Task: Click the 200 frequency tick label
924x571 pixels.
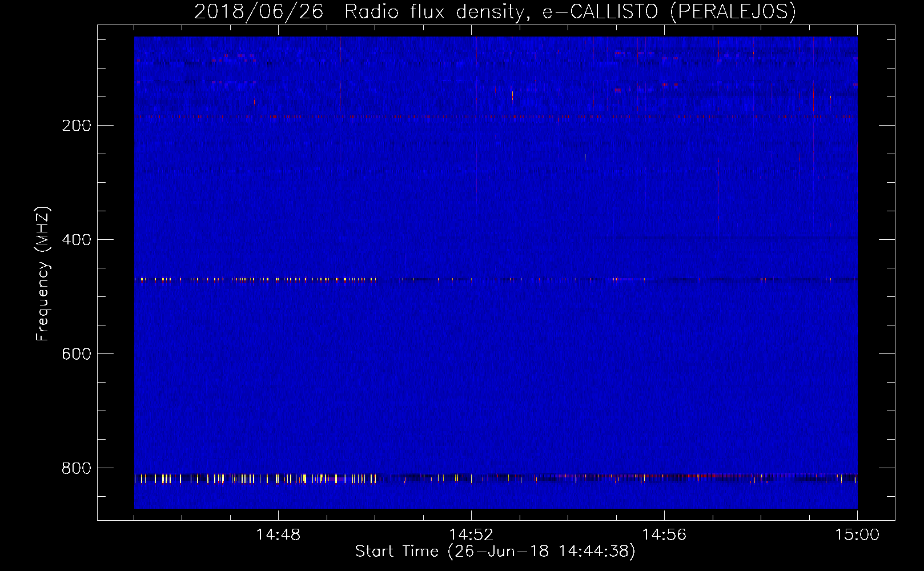Action: [x=77, y=126]
